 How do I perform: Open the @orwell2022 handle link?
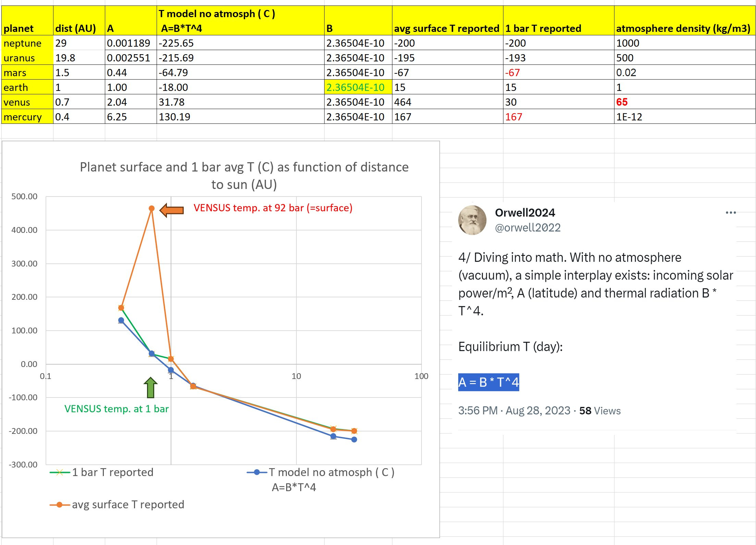pos(527,227)
